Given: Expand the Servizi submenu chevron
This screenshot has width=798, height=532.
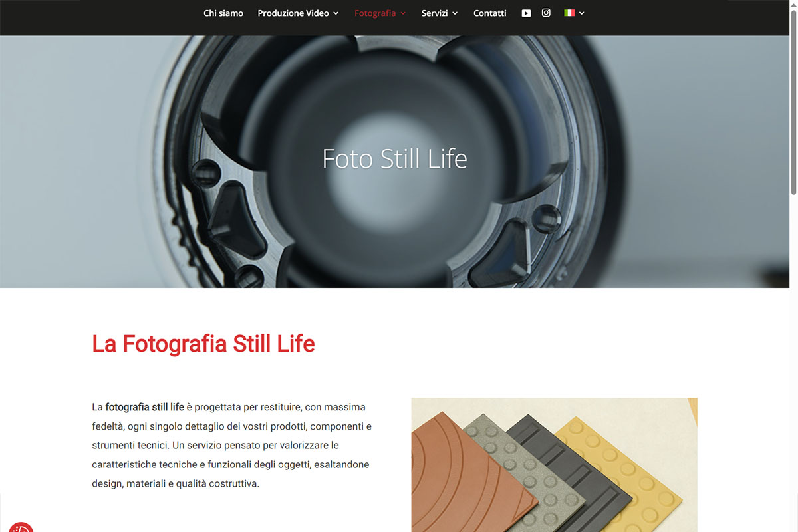Looking at the screenshot, I should (455, 13).
